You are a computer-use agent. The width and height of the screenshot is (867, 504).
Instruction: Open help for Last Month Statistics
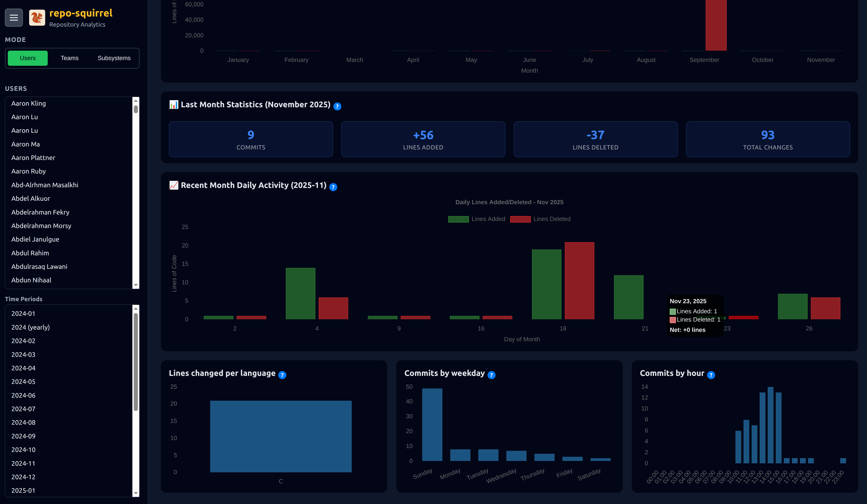coord(337,107)
